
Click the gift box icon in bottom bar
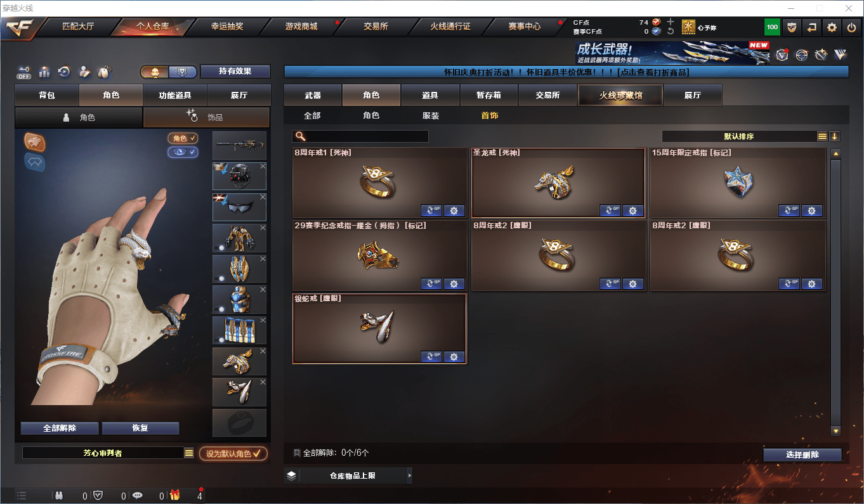[174, 496]
